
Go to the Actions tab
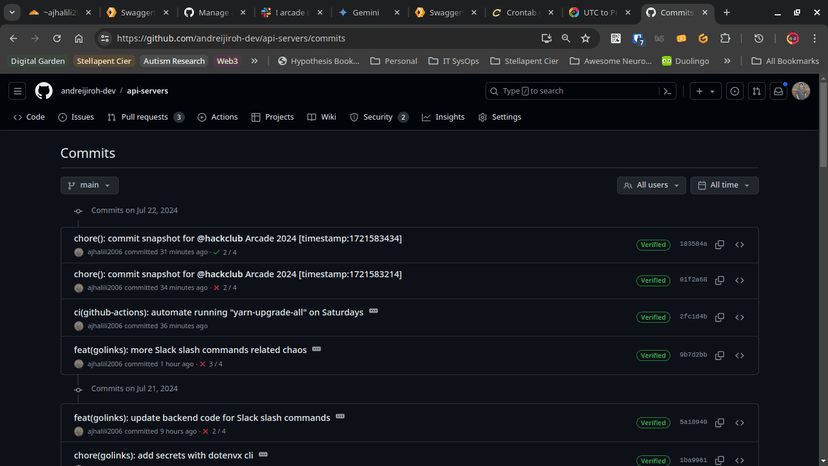point(217,117)
